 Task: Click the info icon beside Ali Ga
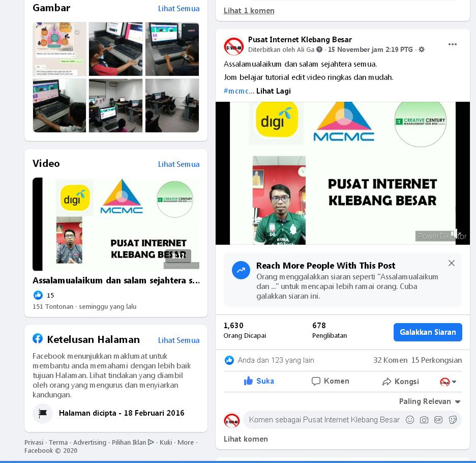[319, 49]
